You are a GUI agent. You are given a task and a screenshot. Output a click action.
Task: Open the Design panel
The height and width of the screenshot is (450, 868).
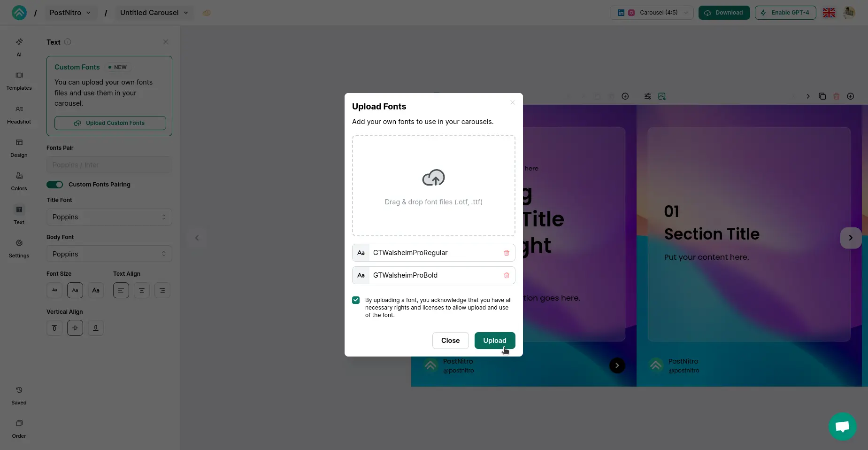[19, 147]
